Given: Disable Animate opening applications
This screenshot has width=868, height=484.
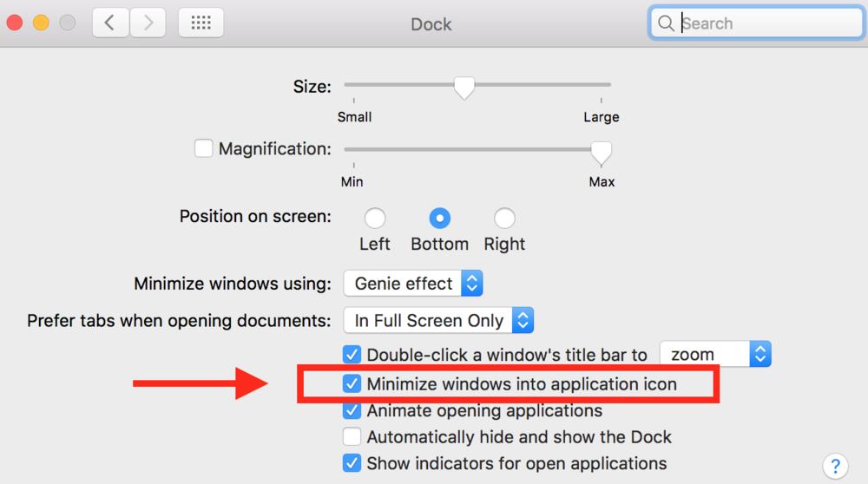Looking at the screenshot, I should (x=352, y=410).
